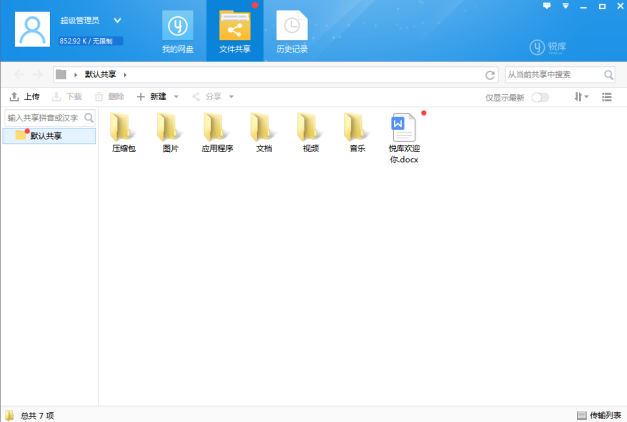Screen dimensions: 627x422
Task: Click the magnifier icon in the share search box
Action: pos(608,75)
